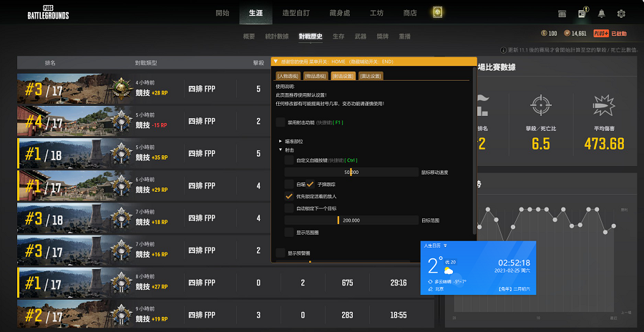This screenshot has height=332, width=644.
Task: Click the 29:16 survival time value
Action: click(x=399, y=283)
